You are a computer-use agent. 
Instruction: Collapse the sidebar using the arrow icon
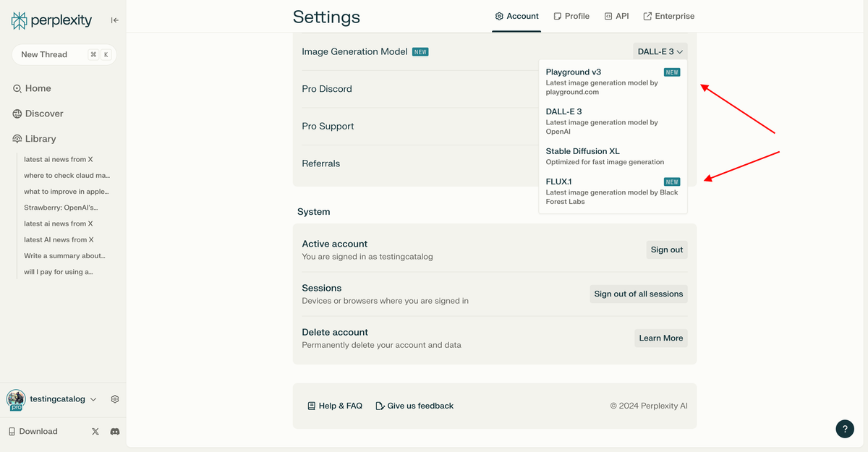(x=114, y=20)
